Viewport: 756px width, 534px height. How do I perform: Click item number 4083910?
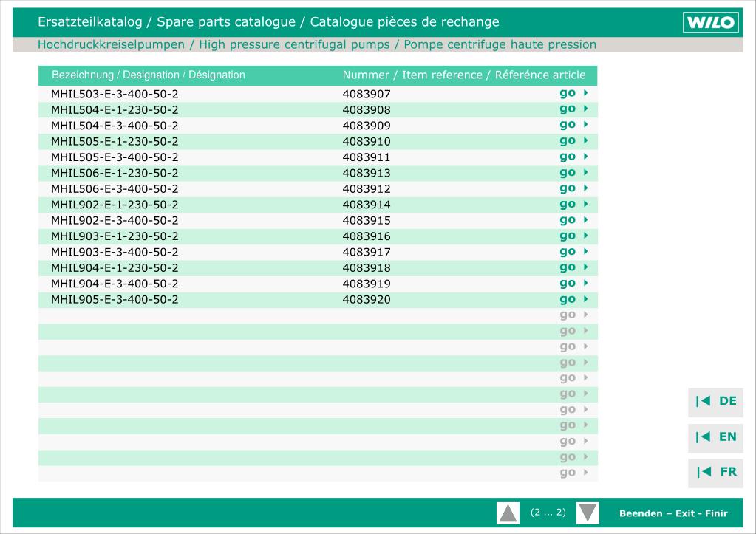point(367,142)
